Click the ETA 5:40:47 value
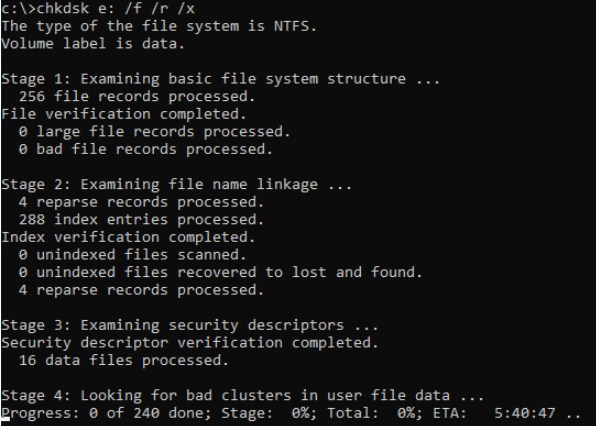598x426 pixels. point(524,413)
